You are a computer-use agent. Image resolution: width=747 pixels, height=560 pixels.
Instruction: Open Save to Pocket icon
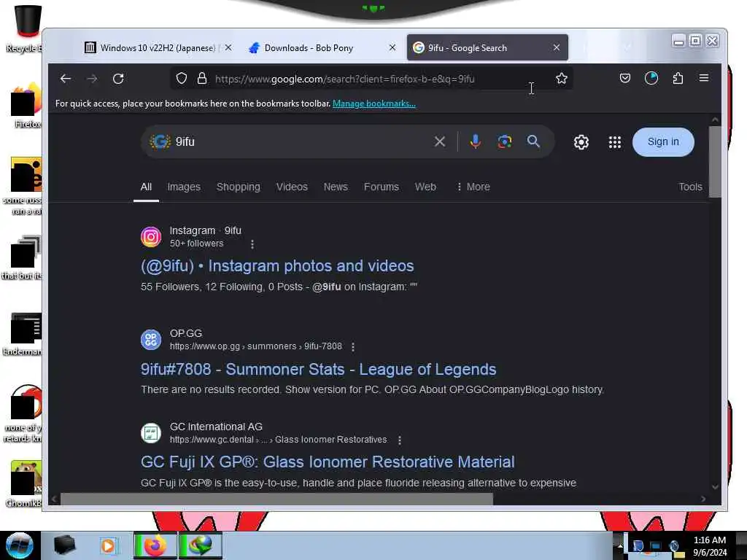coord(625,78)
